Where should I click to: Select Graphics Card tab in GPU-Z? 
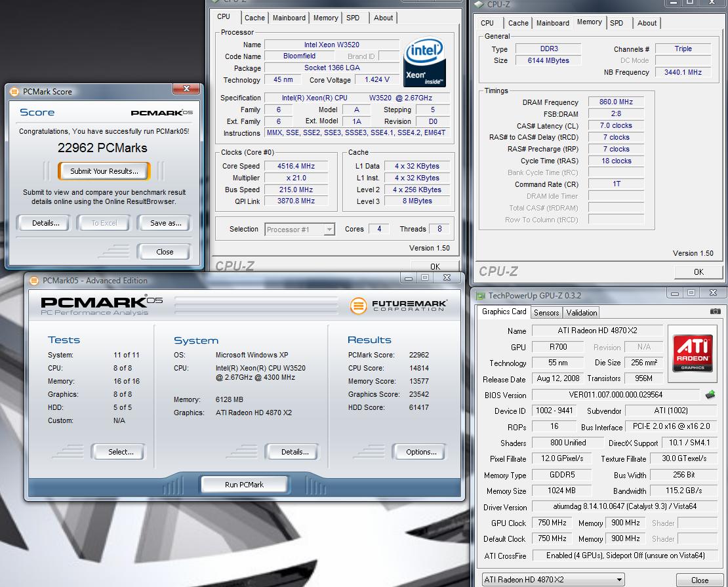click(504, 312)
